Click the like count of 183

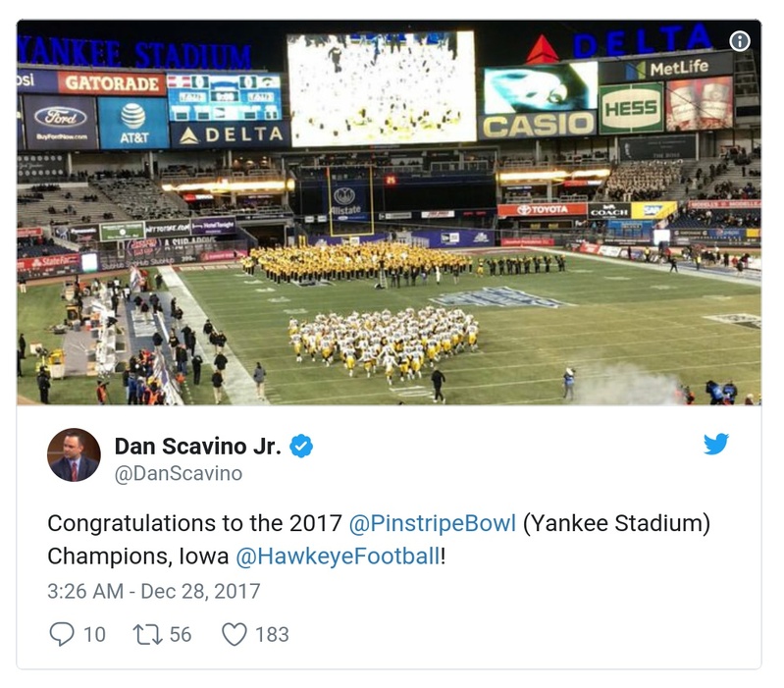pyautogui.click(x=272, y=634)
